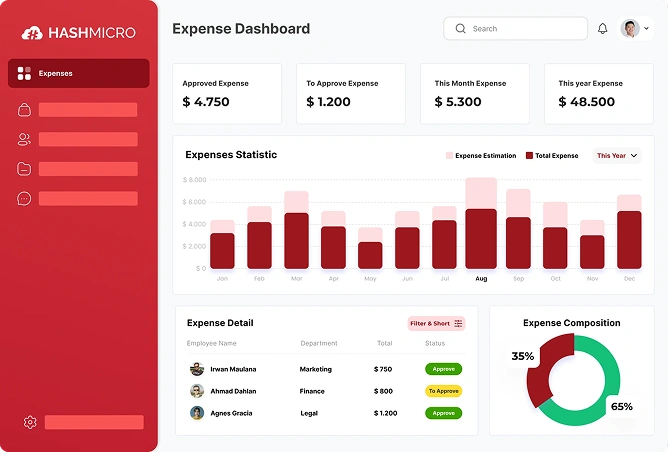Toggle Expense Estimation legend series
Image resolution: width=668 pixels, height=452 pixels.
[x=480, y=156]
